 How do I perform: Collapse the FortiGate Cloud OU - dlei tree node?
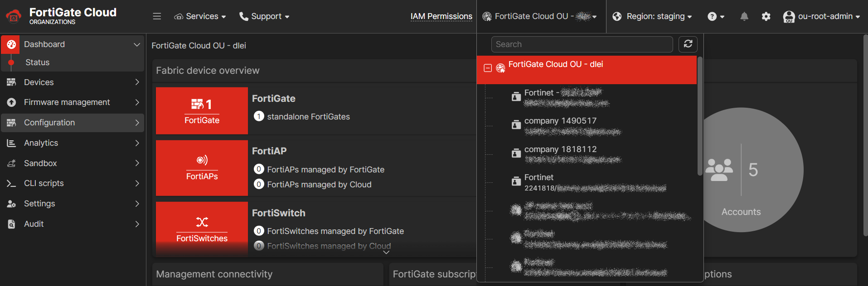pyautogui.click(x=488, y=68)
